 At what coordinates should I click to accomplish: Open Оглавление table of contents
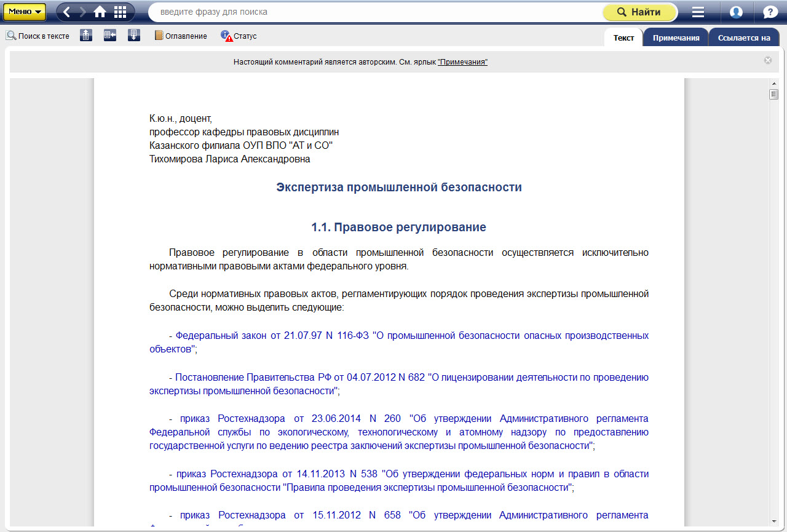tap(181, 36)
